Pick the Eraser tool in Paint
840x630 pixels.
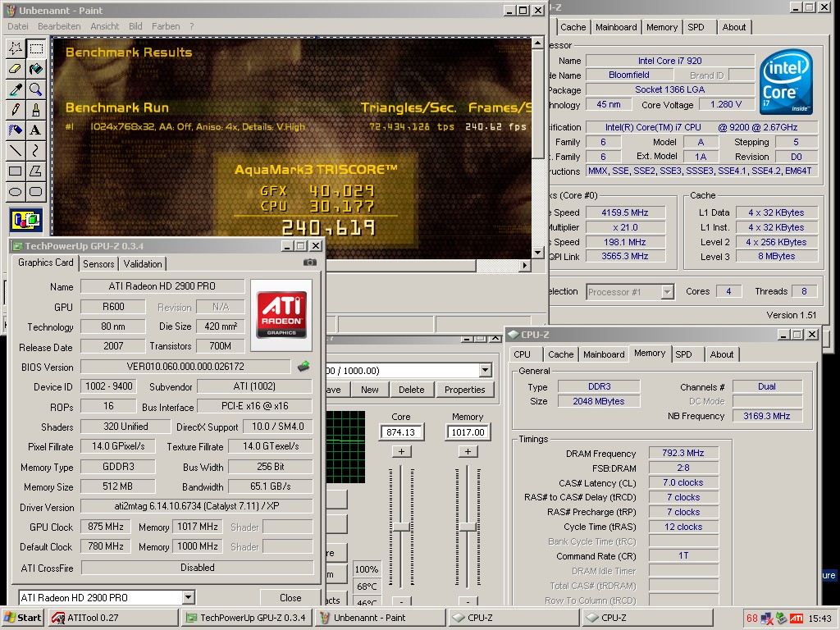point(16,69)
